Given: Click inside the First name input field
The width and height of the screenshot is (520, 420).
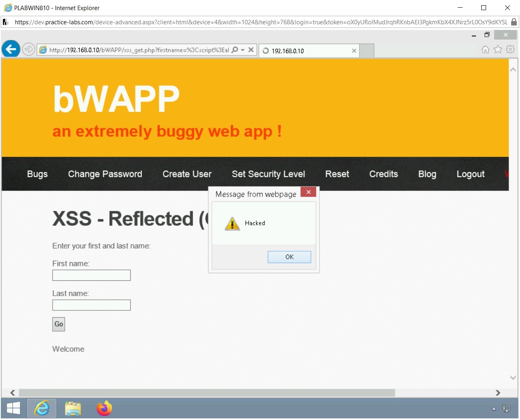Looking at the screenshot, I should [91, 275].
